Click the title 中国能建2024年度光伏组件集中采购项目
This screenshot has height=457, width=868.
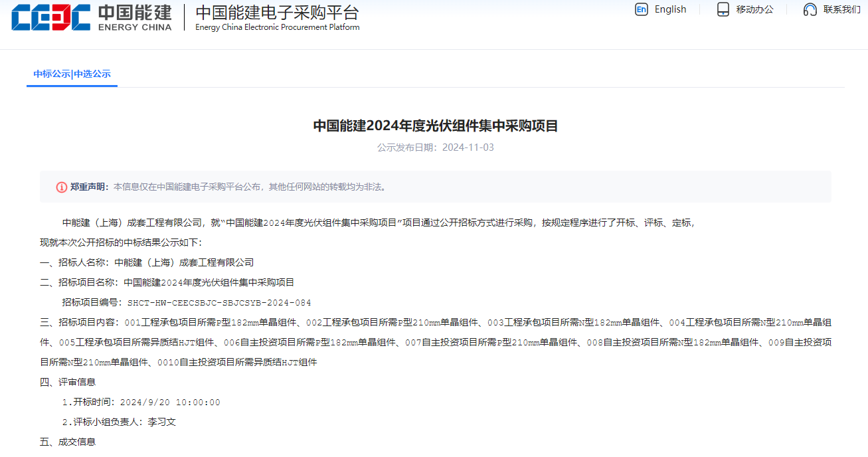pyautogui.click(x=436, y=126)
